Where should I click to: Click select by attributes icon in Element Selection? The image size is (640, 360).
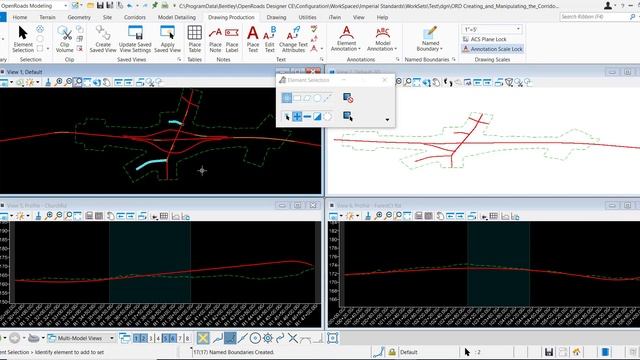click(x=348, y=117)
